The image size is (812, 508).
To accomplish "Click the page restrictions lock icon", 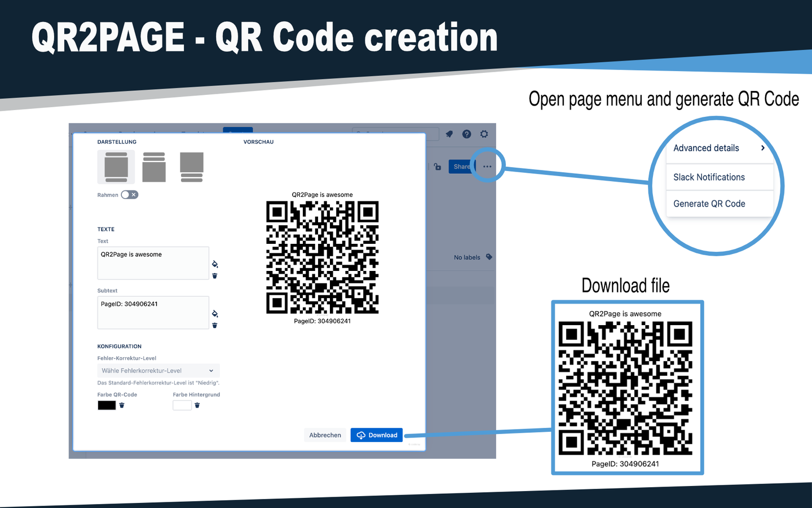I will pos(438,167).
